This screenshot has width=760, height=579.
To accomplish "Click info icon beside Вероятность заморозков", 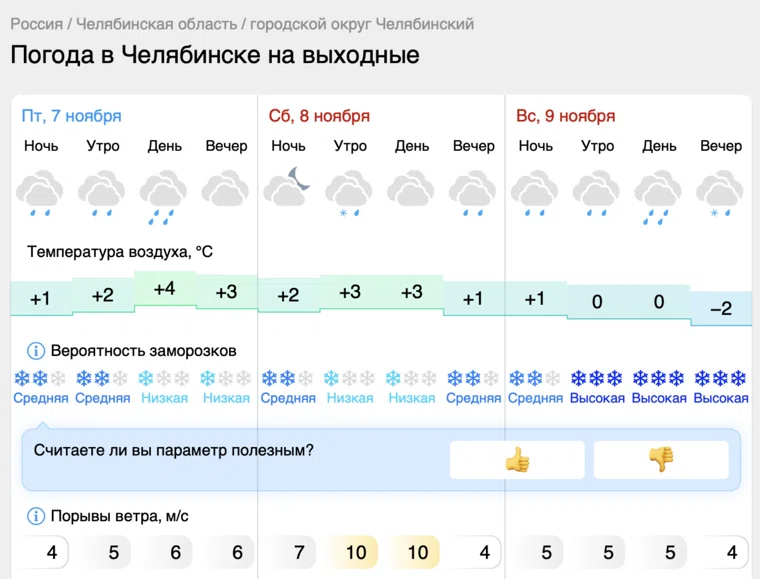I will pos(36,351).
